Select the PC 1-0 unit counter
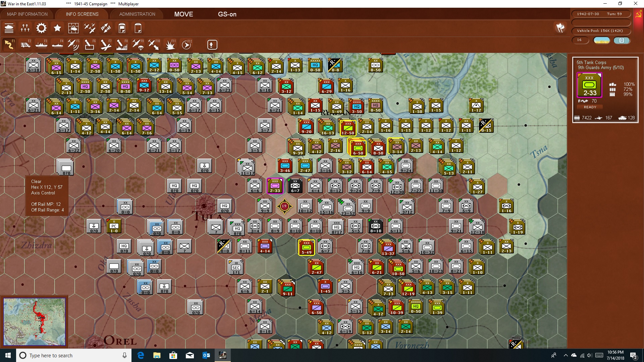Screen dimensions: 644x362 (114, 226)
